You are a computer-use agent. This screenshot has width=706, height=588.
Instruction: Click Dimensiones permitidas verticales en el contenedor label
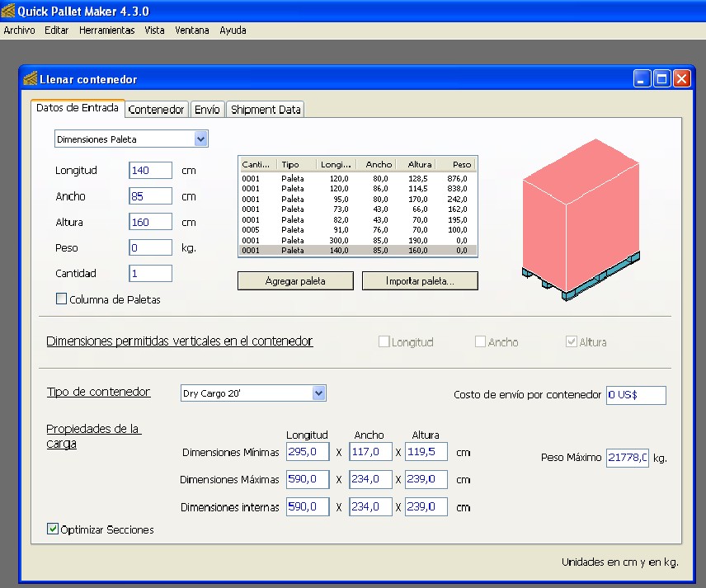coord(180,341)
